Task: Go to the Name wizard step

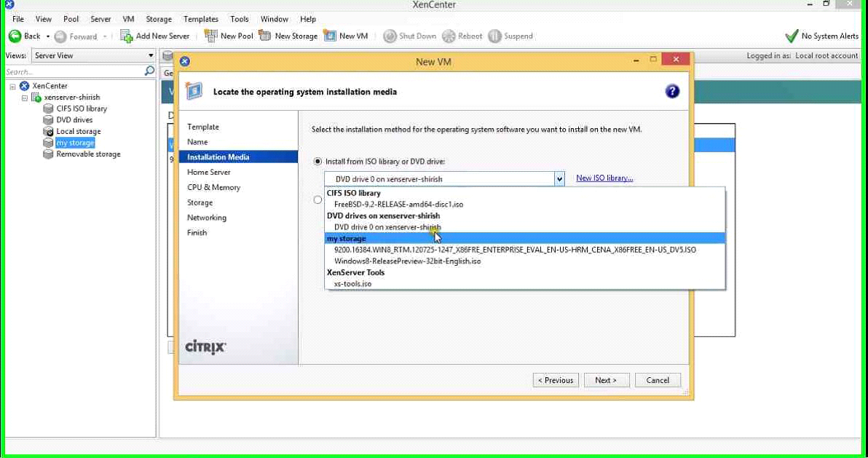Action: pyautogui.click(x=197, y=142)
